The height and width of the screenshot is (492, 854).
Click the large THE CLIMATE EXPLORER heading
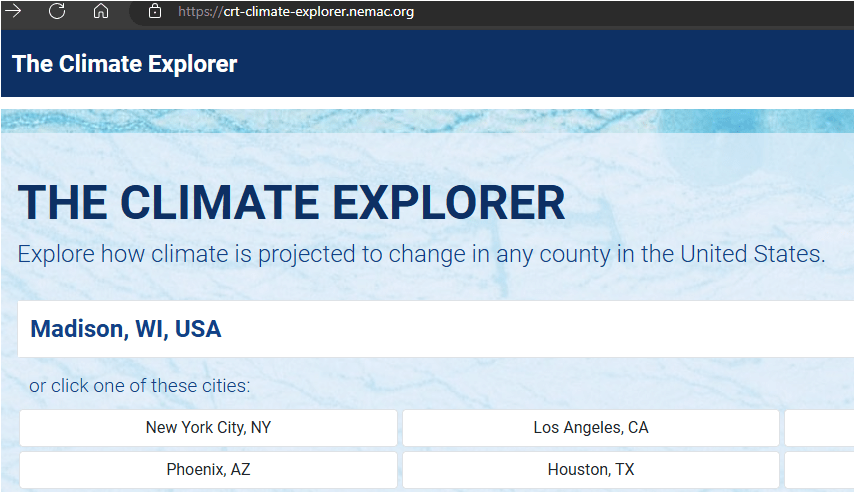click(x=291, y=203)
